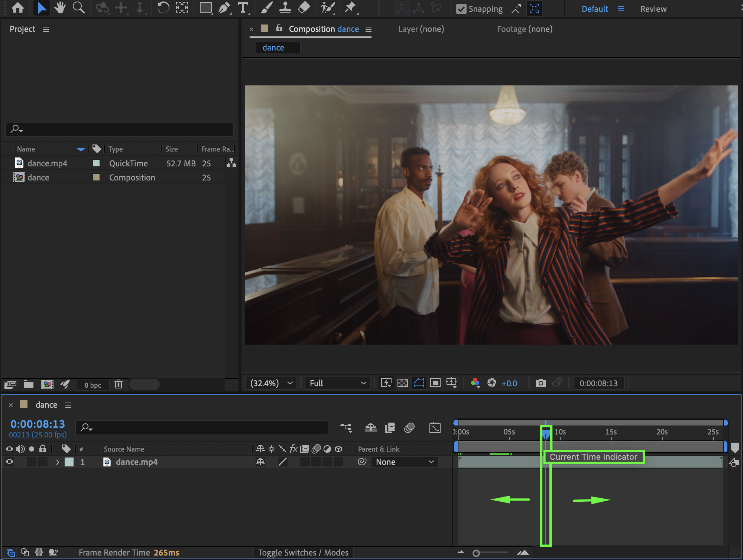Screen dimensions: 743x560
Task: Select the Type tool
Action: click(243, 8)
